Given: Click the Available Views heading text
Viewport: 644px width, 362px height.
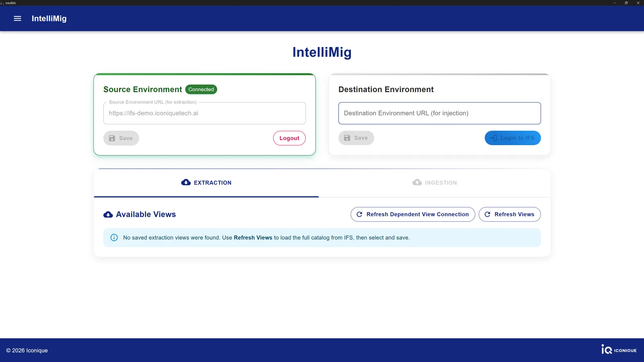Looking at the screenshot, I should [146, 215].
